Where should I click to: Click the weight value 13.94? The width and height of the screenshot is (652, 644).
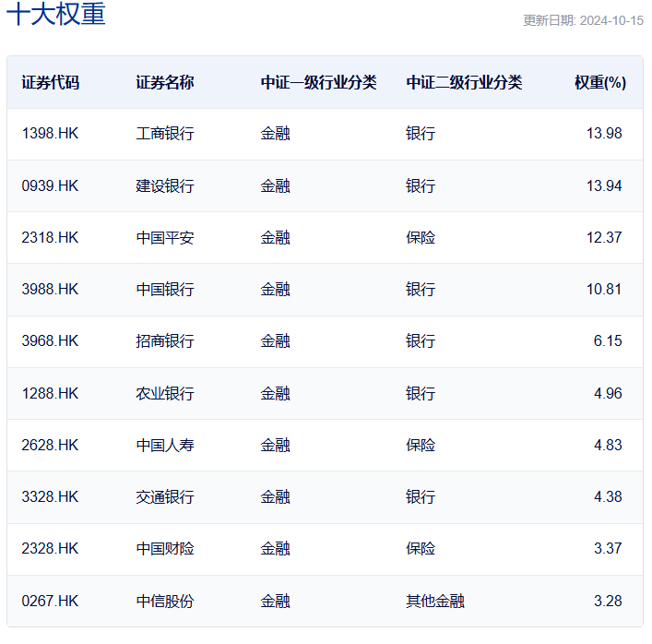[x=604, y=186]
